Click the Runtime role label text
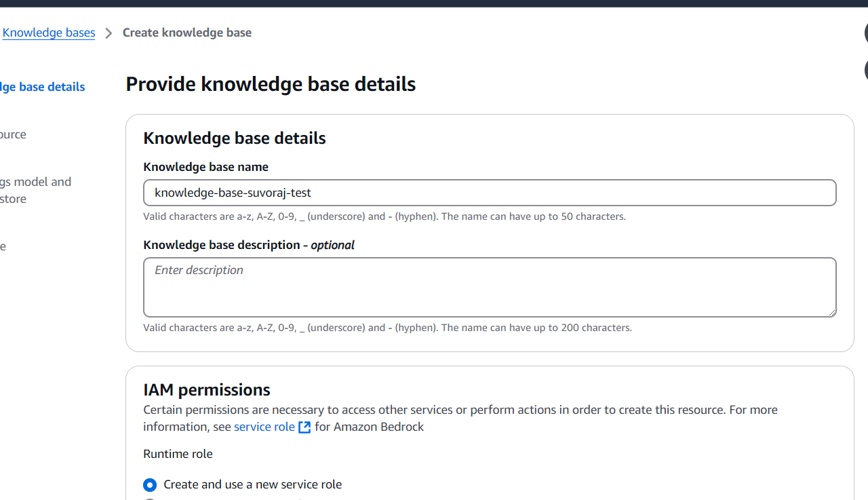The image size is (868, 500). coord(178,454)
